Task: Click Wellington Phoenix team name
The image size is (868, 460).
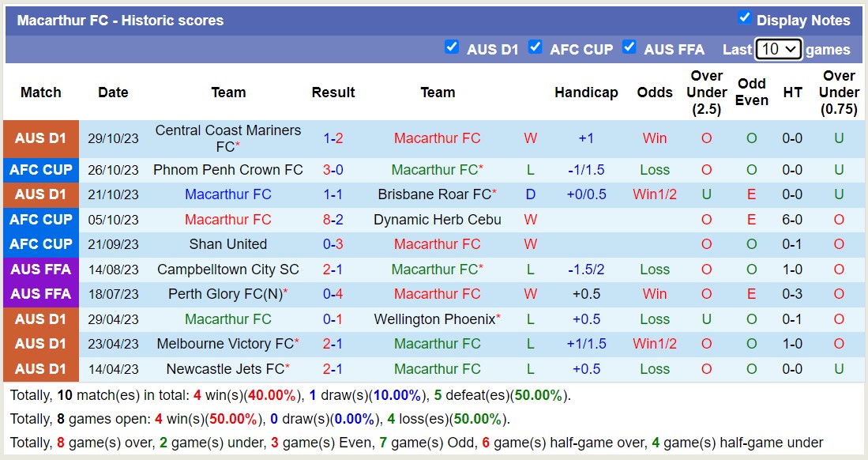Action: (434, 319)
